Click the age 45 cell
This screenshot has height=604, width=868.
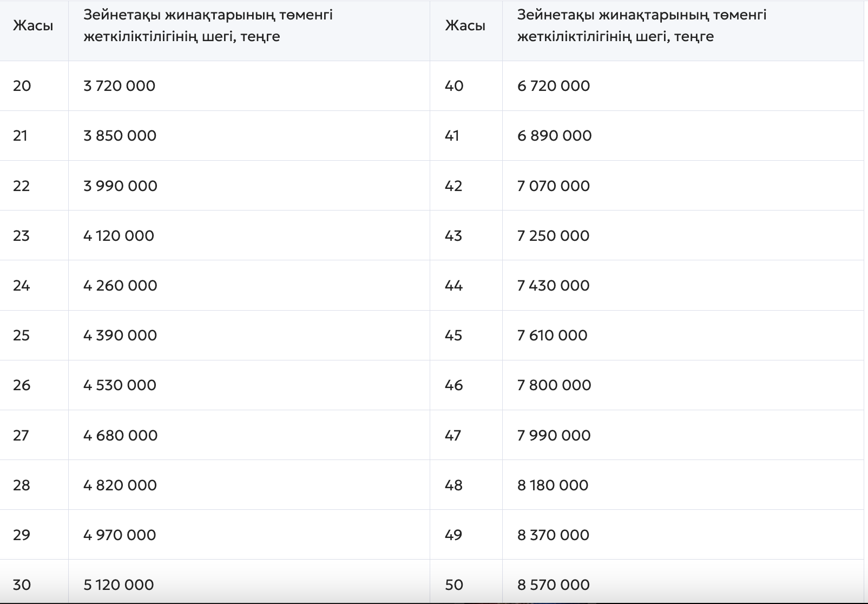click(453, 336)
